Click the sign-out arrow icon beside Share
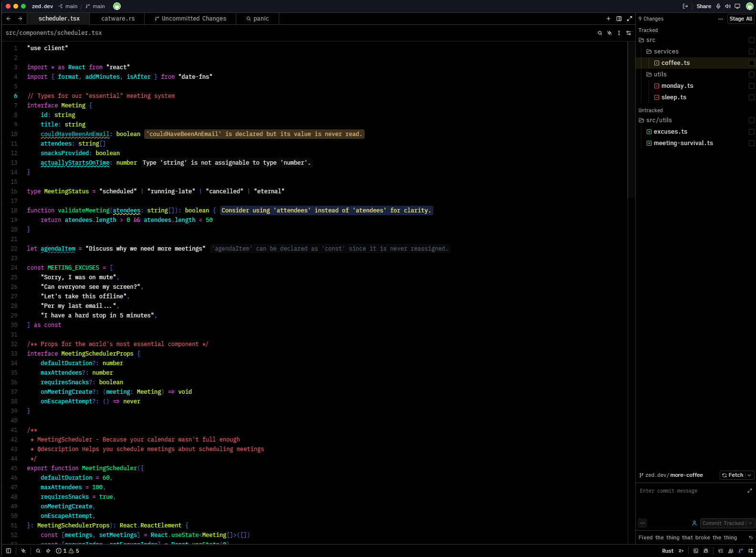The height and width of the screenshot is (557, 756). point(685,6)
